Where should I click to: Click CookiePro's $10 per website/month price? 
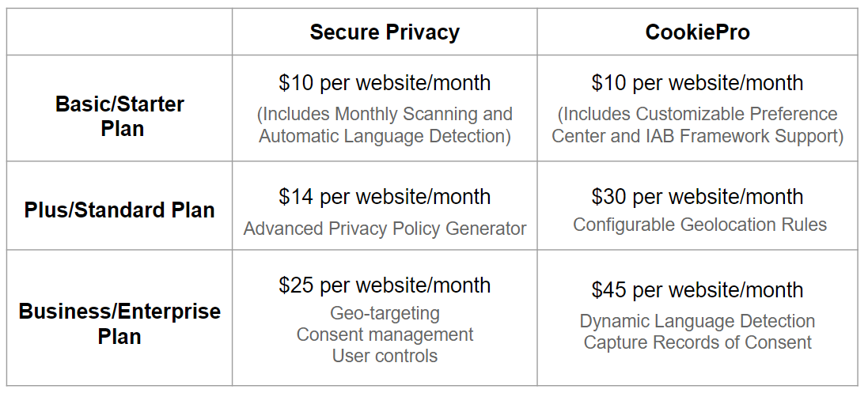(x=698, y=83)
